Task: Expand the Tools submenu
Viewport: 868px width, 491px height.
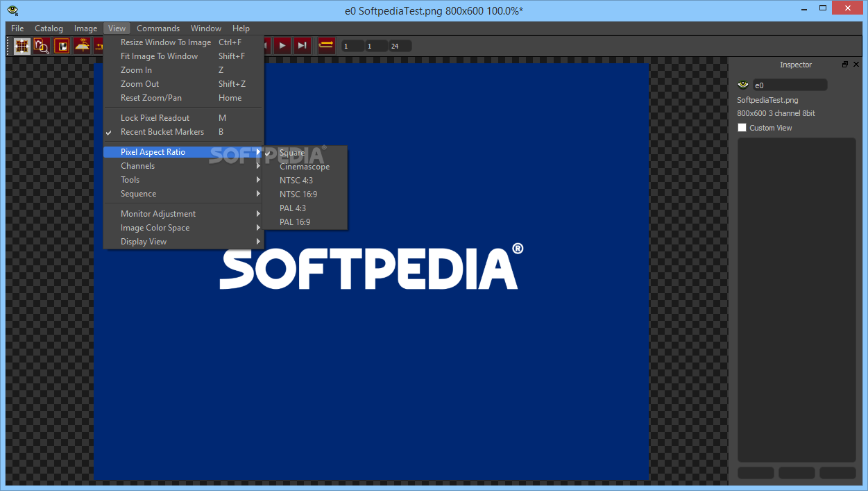Action: [x=183, y=180]
